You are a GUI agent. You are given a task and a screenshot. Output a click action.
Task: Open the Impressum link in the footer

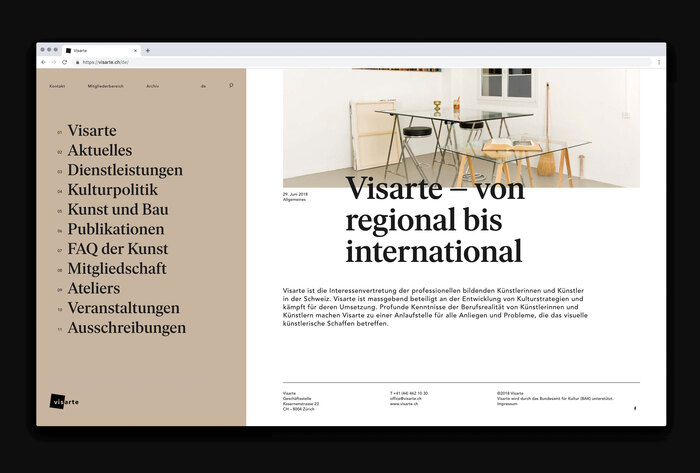[x=507, y=404]
